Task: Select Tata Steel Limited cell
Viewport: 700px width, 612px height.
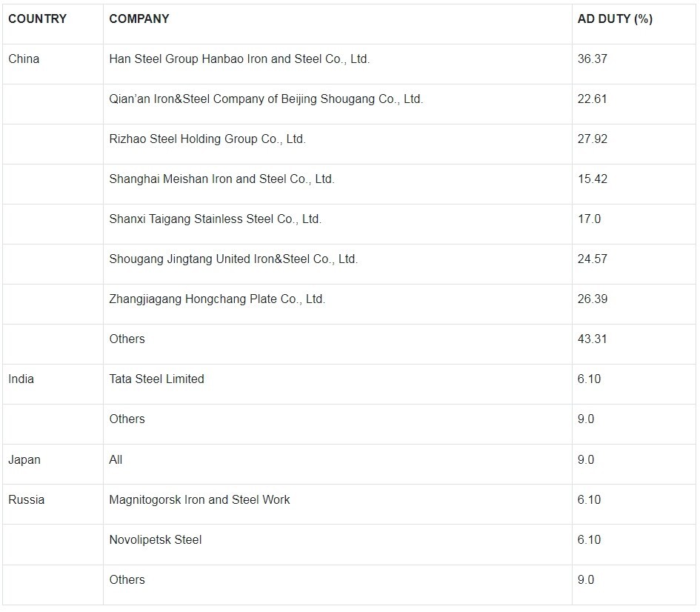Action: pos(156,379)
